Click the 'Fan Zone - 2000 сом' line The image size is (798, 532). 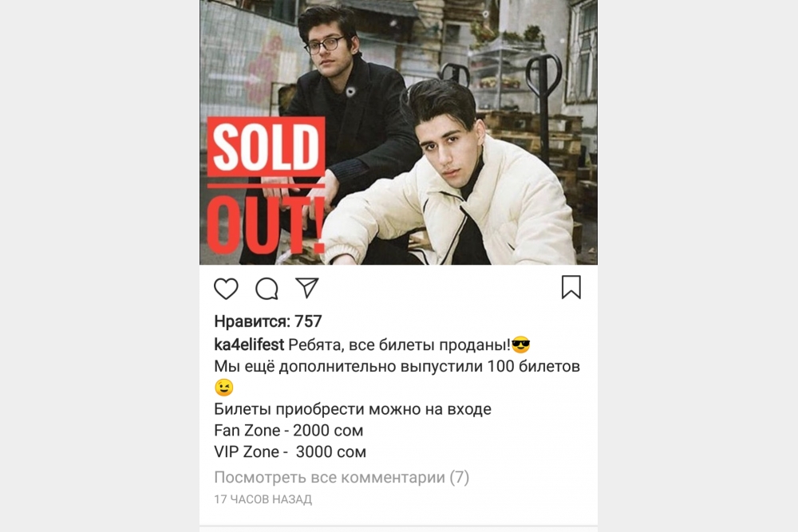(289, 431)
